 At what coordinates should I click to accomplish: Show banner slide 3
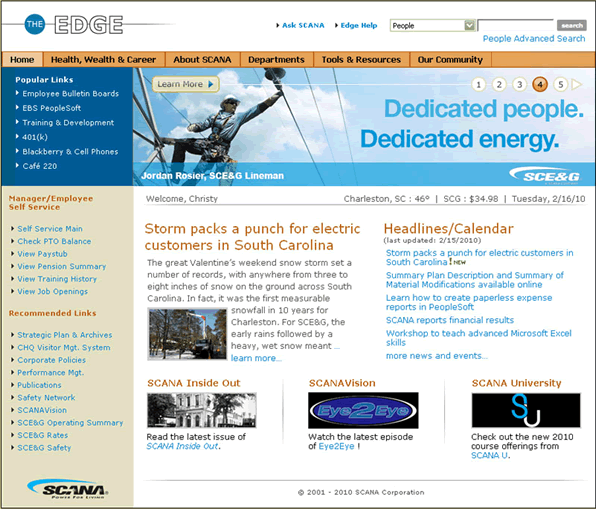[x=520, y=84]
